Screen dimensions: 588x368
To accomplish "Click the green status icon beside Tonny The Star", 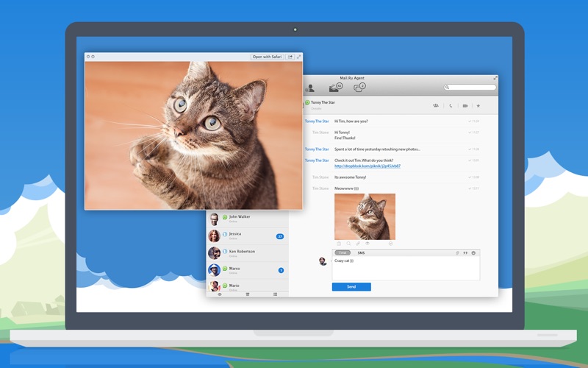I will (307, 102).
